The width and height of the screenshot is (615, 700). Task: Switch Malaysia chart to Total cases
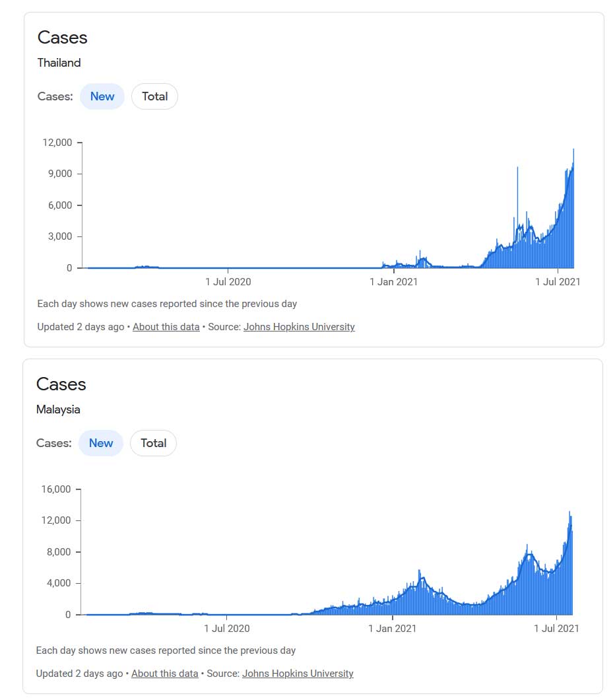pos(153,443)
